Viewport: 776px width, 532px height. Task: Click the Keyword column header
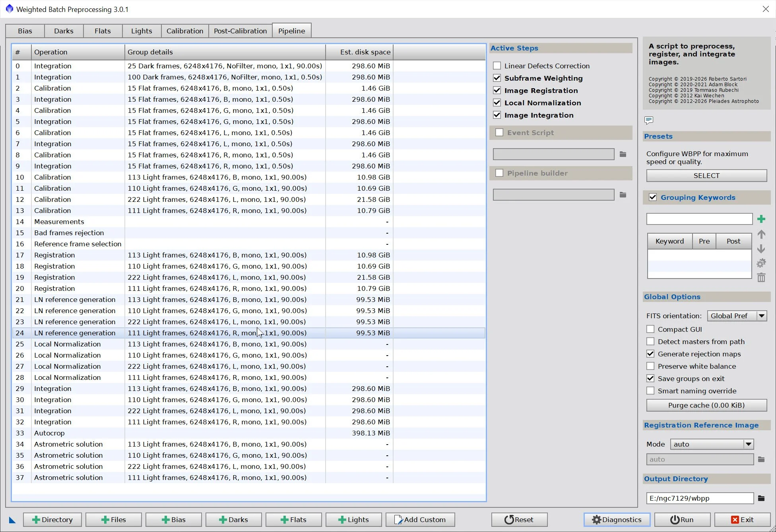click(x=670, y=241)
